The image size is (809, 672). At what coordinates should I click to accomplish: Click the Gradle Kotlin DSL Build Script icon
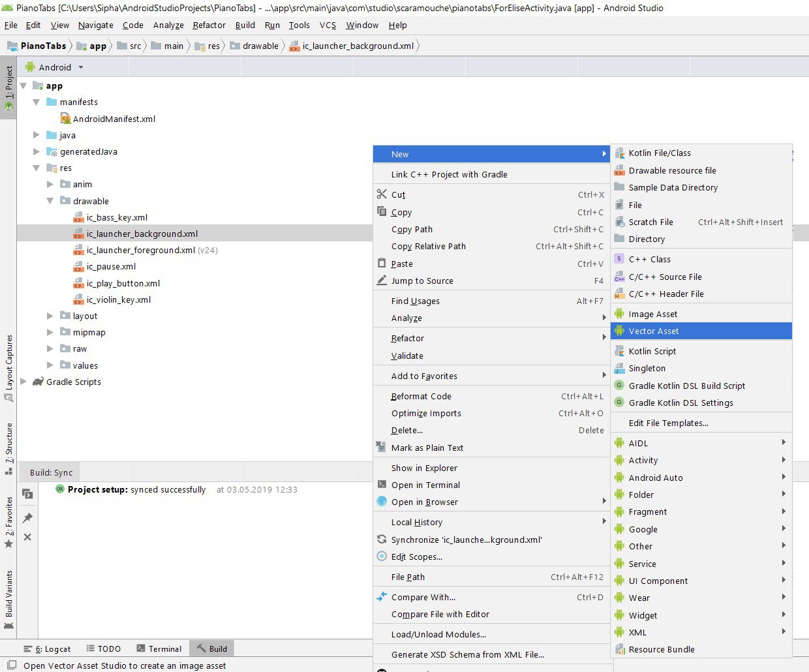[619, 386]
